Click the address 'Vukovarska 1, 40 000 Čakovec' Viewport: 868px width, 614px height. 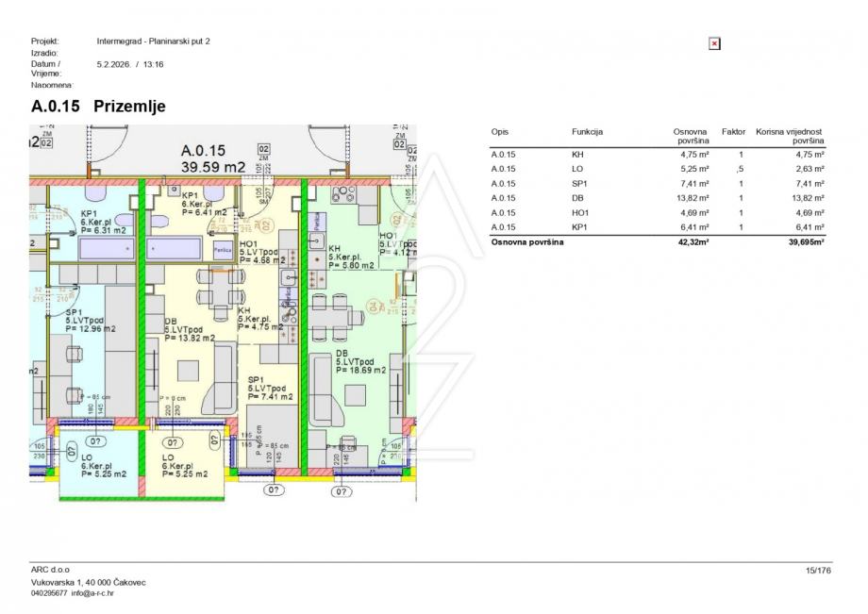(x=89, y=582)
